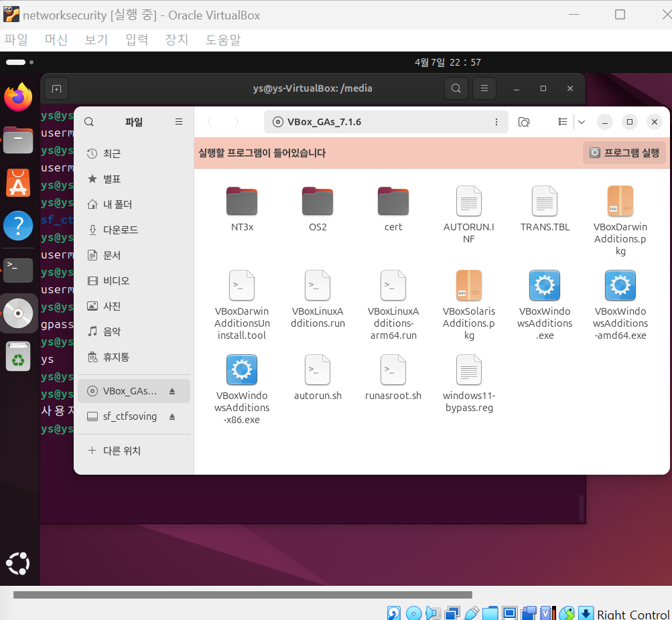Image resolution: width=672 pixels, height=620 pixels.
Task: Select the runasroot.sh file
Action: click(x=393, y=377)
